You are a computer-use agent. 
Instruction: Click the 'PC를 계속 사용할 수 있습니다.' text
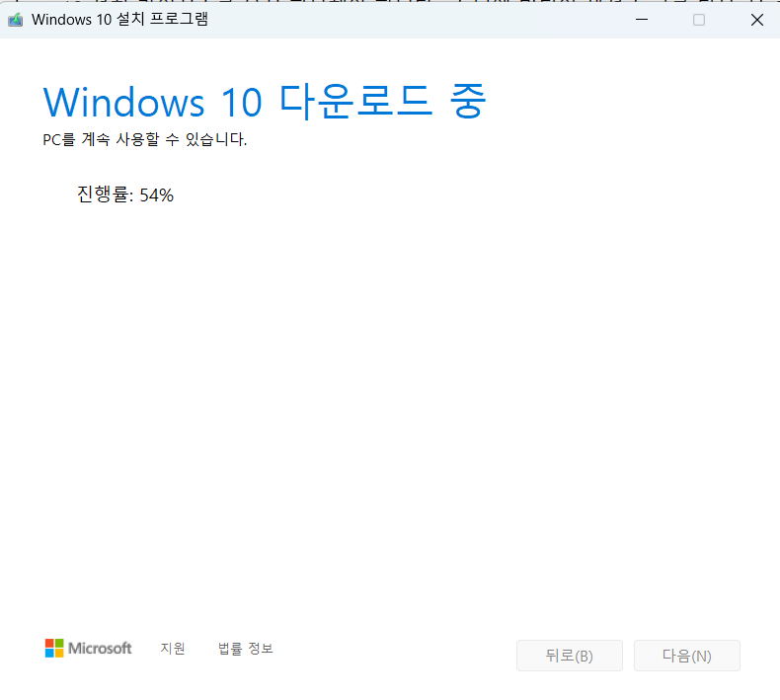[x=145, y=139]
